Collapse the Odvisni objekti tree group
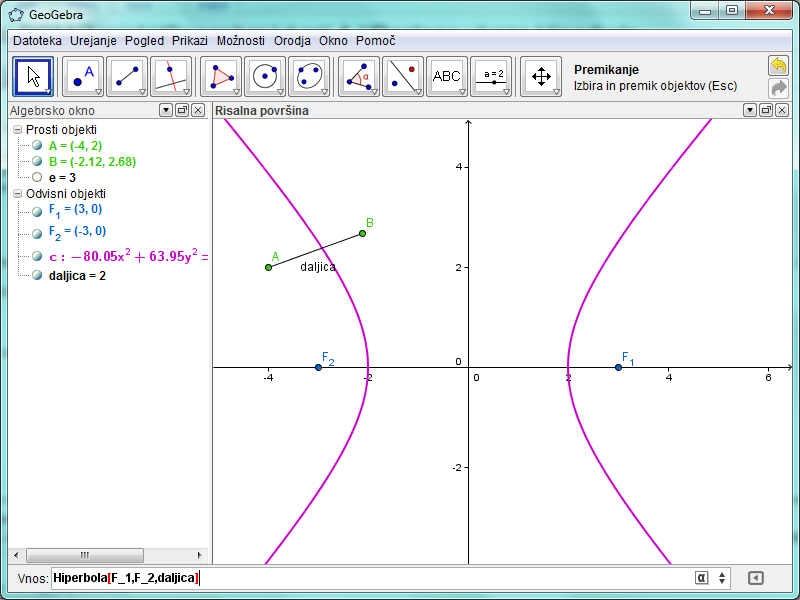This screenshot has height=600, width=800. [x=18, y=194]
